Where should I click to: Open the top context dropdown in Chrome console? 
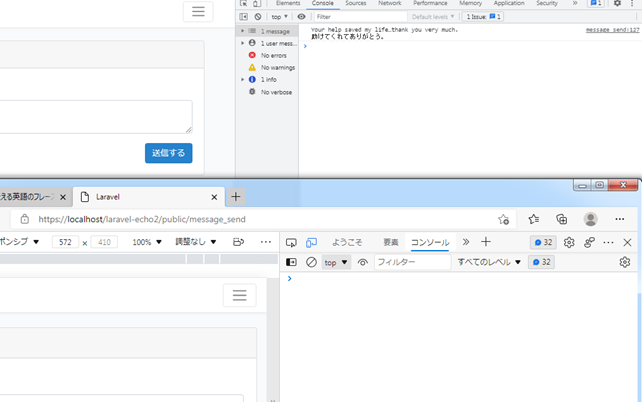pos(279,17)
